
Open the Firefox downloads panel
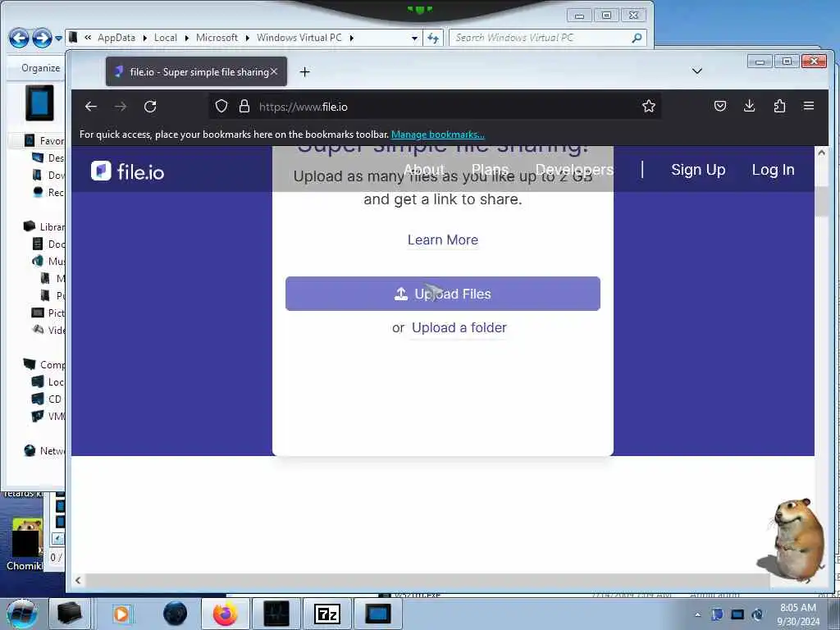tap(750, 106)
